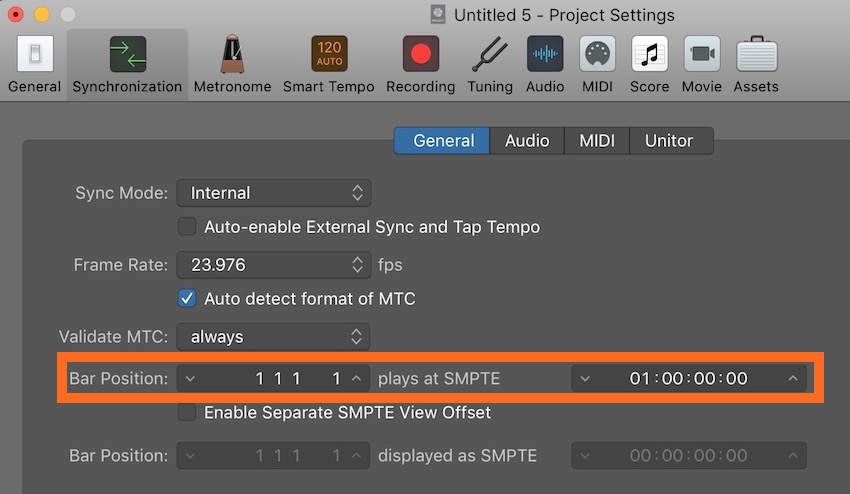Image resolution: width=850 pixels, height=494 pixels.
Task: Enable Auto-enable External Sync and Tap Tempo
Action: point(187,227)
